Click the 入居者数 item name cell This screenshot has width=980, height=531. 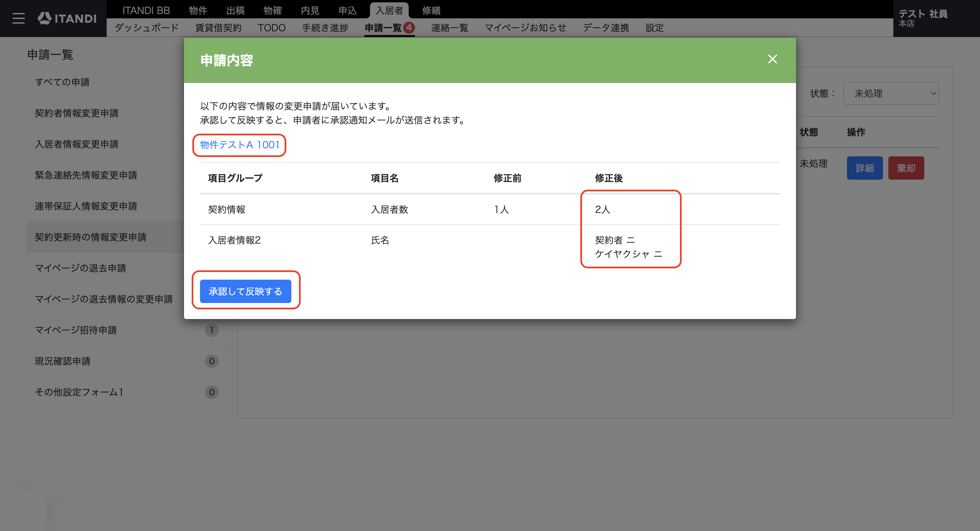point(389,209)
